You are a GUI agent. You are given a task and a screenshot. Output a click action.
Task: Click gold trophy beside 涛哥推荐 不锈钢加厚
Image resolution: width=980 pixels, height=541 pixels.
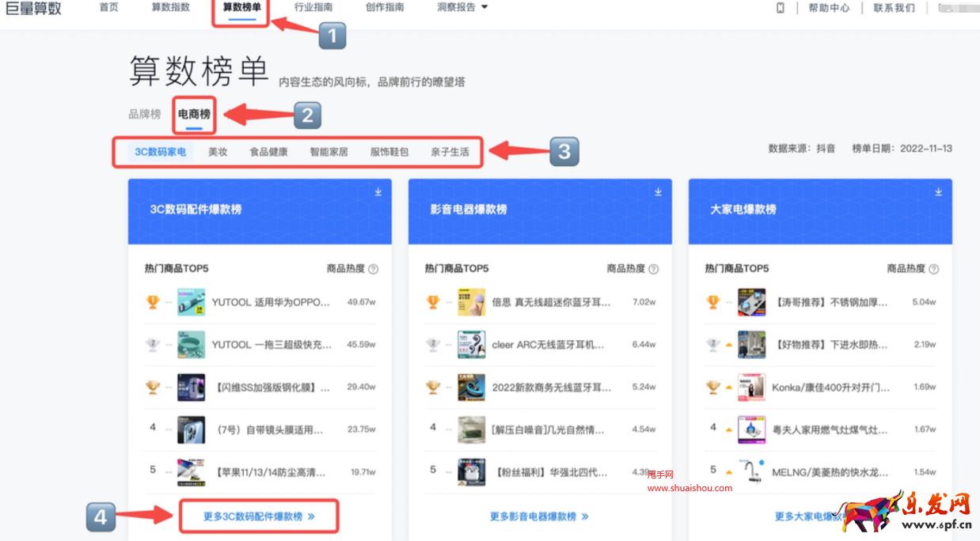(x=713, y=301)
